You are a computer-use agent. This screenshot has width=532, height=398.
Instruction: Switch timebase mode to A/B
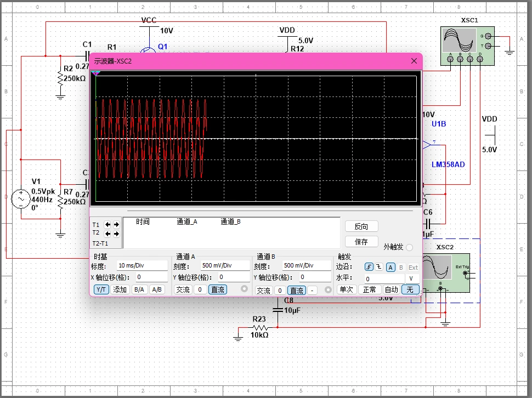pos(157,289)
